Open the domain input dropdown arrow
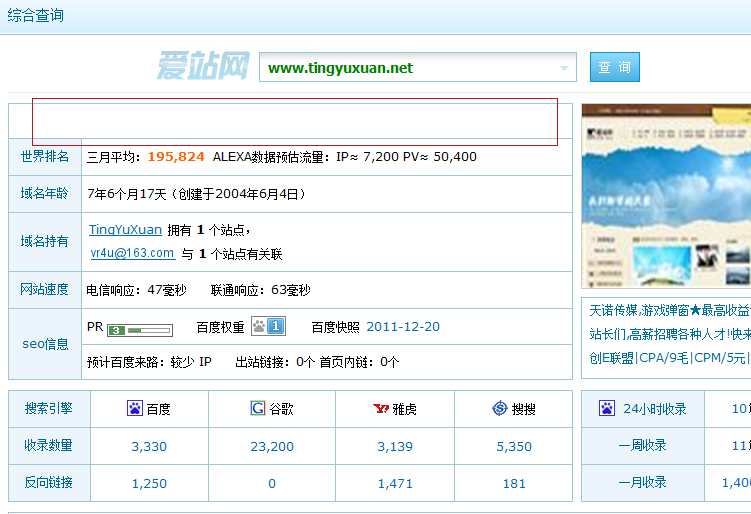This screenshot has width=751, height=514. point(565,68)
